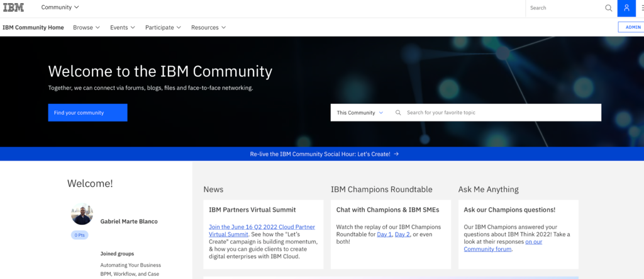Click the Joined groups label

coord(117,253)
